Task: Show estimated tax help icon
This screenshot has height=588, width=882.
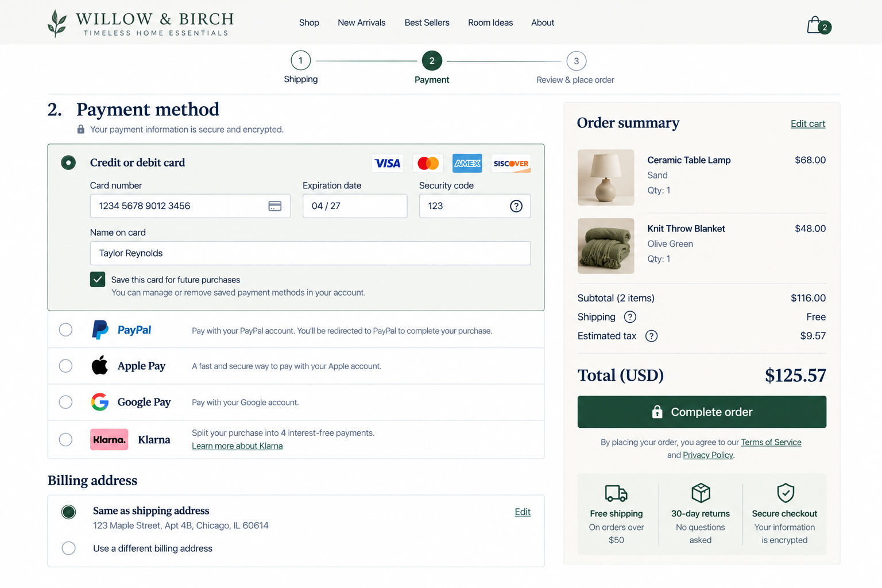Action: tap(651, 336)
